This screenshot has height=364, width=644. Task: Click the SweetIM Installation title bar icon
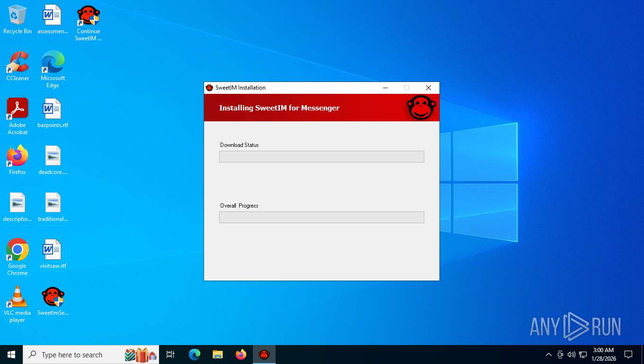(209, 88)
